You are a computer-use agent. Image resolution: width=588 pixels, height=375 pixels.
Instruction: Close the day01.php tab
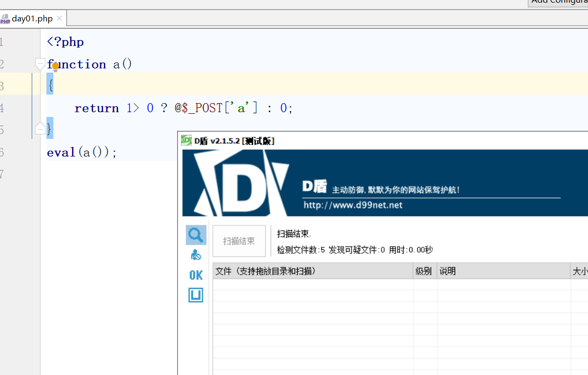point(59,18)
